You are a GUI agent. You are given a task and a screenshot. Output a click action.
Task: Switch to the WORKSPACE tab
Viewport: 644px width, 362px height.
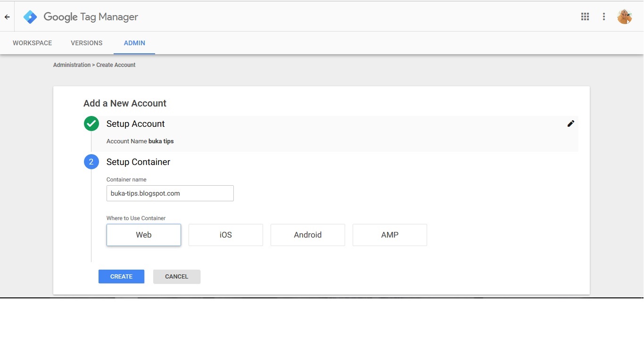tap(32, 43)
